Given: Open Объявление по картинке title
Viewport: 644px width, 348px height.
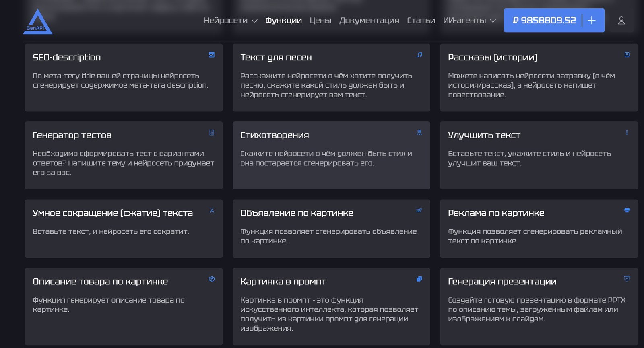Looking at the screenshot, I should [x=297, y=213].
